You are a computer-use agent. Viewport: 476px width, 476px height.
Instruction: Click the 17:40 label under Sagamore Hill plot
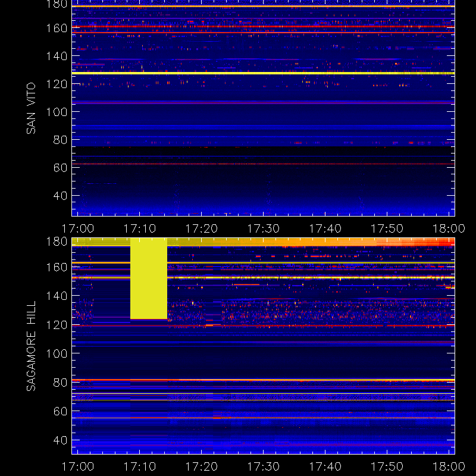(x=325, y=466)
